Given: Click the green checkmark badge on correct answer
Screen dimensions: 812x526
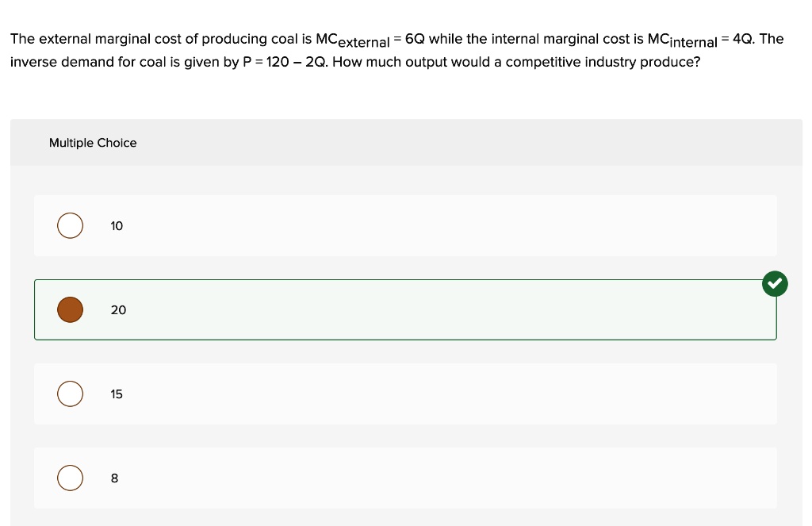Looking at the screenshot, I should 775,283.
